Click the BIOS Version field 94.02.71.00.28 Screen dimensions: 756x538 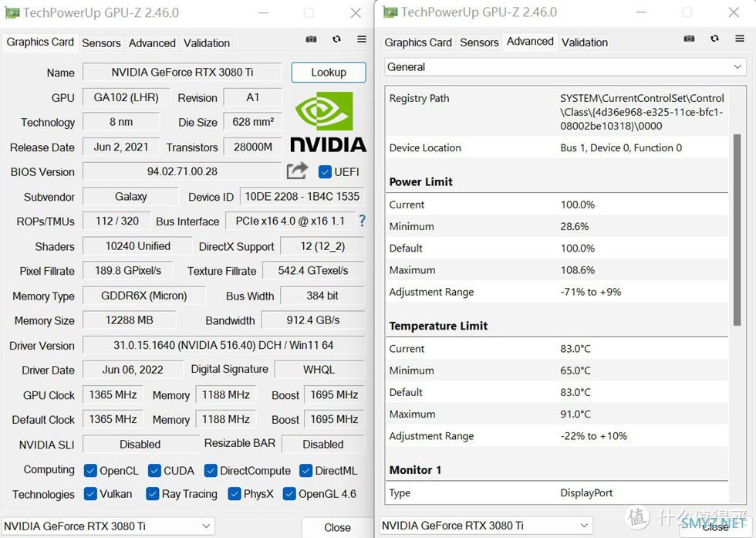coord(182,171)
